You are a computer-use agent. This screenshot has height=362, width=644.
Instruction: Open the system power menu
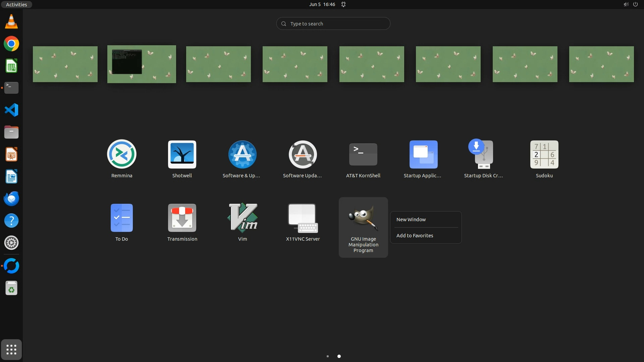coord(635,4)
